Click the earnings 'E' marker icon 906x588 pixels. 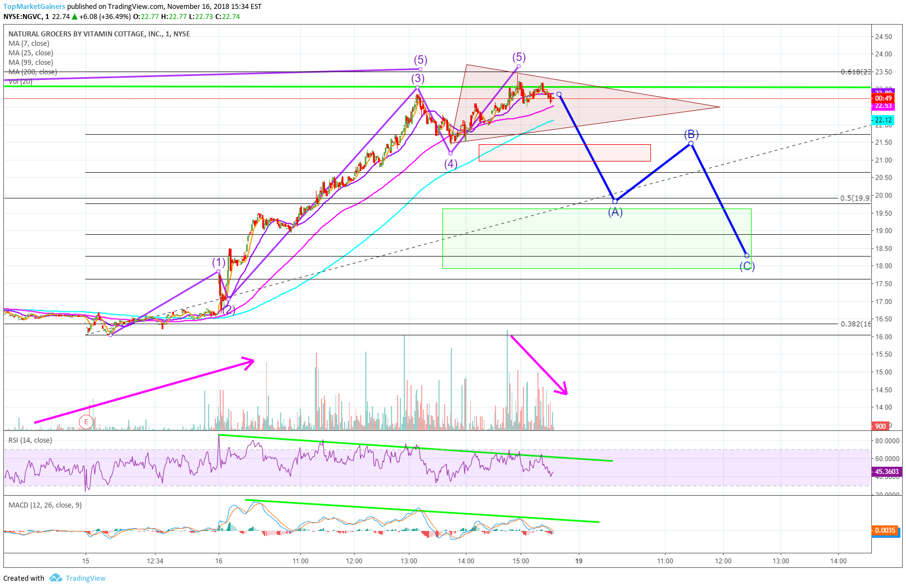pyautogui.click(x=86, y=422)
